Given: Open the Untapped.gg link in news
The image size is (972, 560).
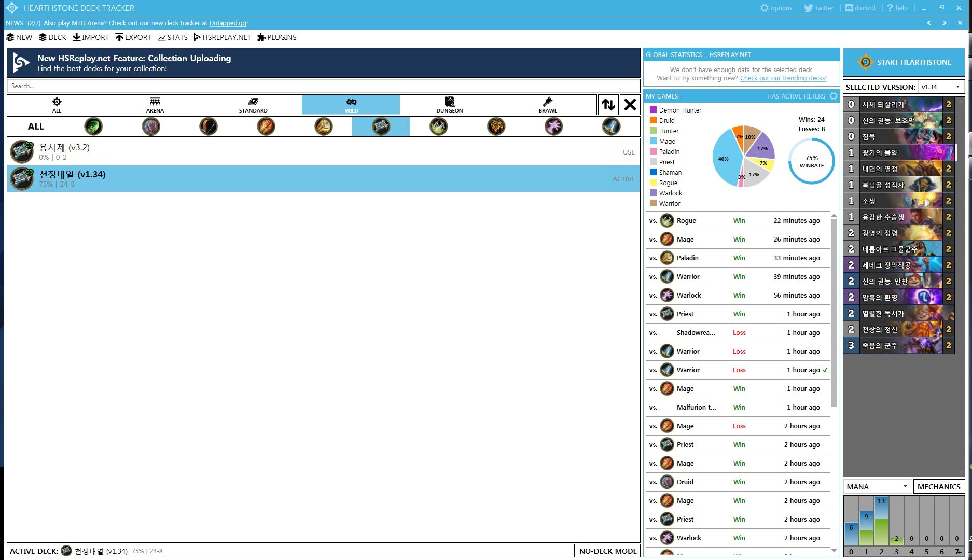Looking at the screenshot, I should pyautogui.click(x=228, y=23).
